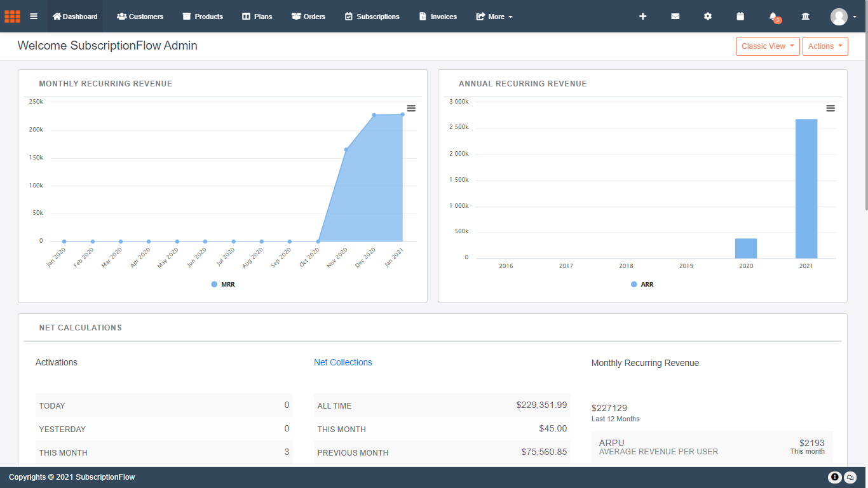Click the Actions button
The image size is (868, 488).
(825, 46)
